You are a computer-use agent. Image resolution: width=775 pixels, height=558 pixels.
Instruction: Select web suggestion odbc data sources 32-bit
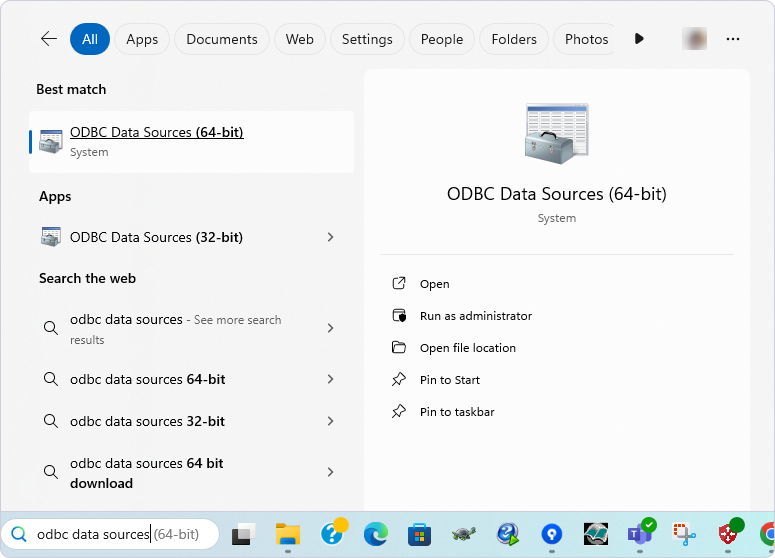(x=191, y=421)
